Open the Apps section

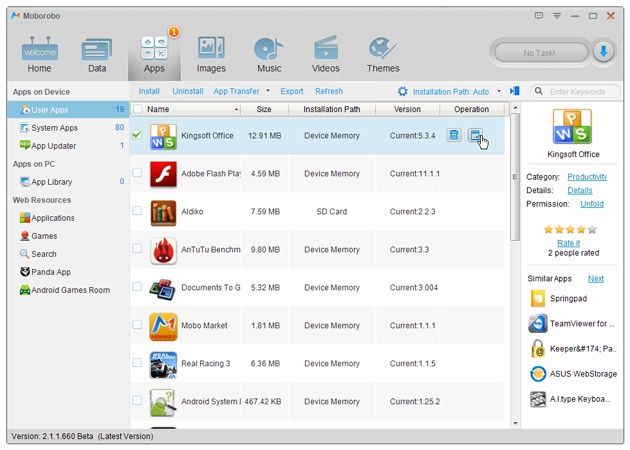(154, 54)
